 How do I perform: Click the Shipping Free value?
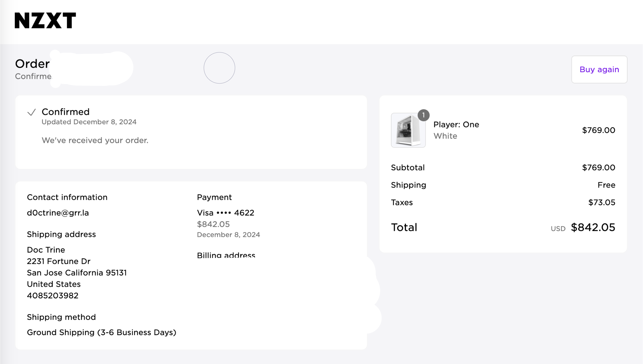606,185
